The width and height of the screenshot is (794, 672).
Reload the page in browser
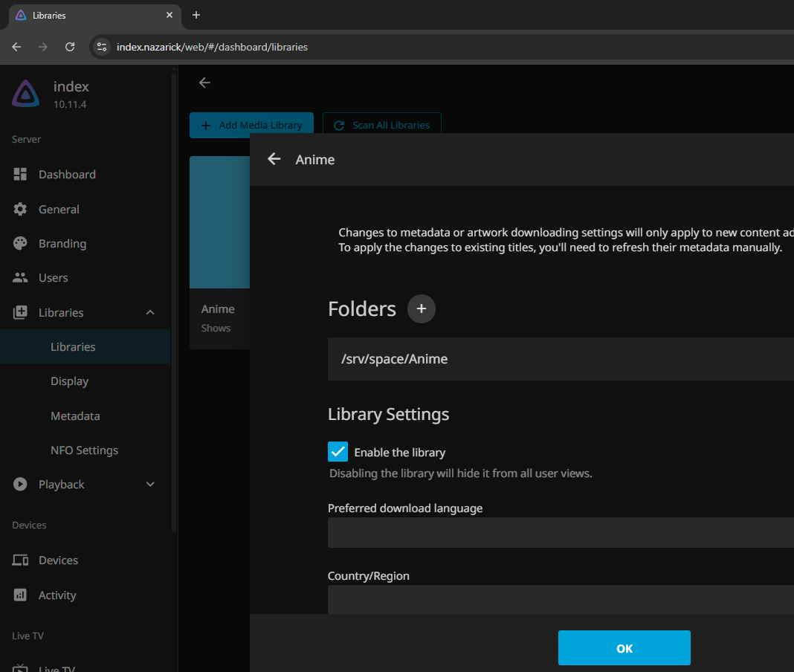coord(70,47)
